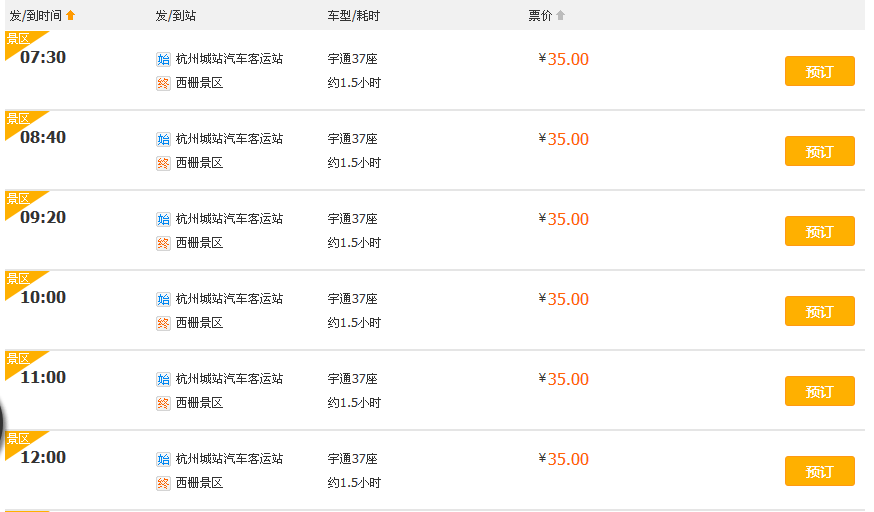
Task: Click the ¥35.00 price in the 09:20 row
Action: click(565, 219)
